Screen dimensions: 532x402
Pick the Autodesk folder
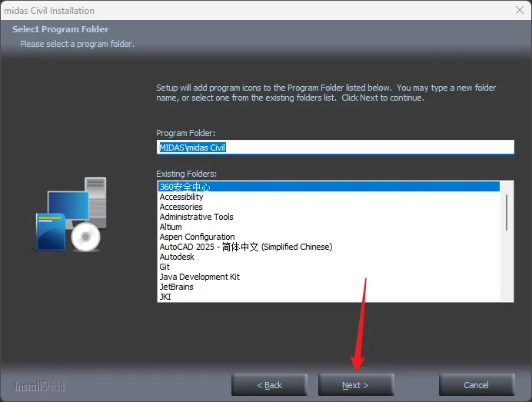pyautogui.click(x=329, y=257)
